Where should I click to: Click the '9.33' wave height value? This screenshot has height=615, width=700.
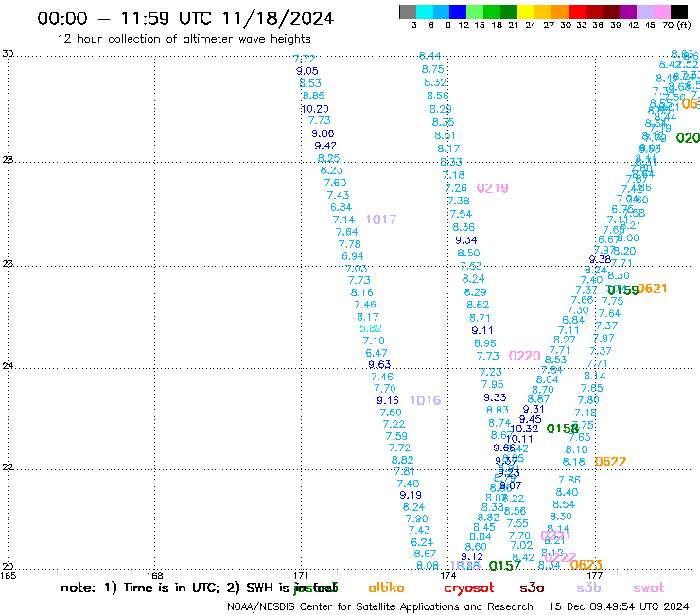(x=495, y=397)
